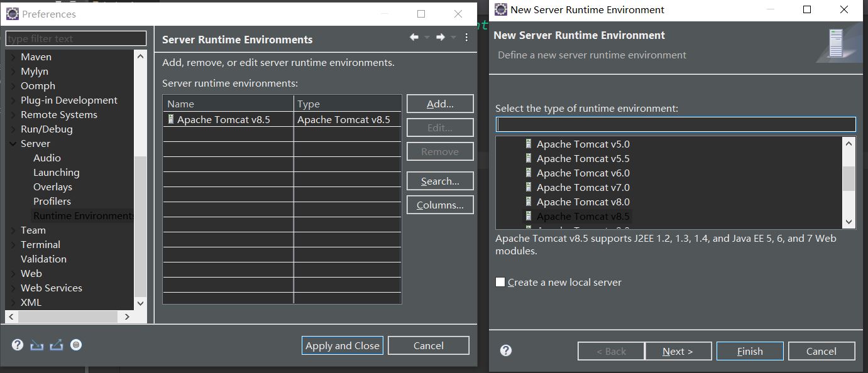The height and width of the screenshot is (373, 868).
Task: Open Preferences help question mark icon
Action: (18, 345)
